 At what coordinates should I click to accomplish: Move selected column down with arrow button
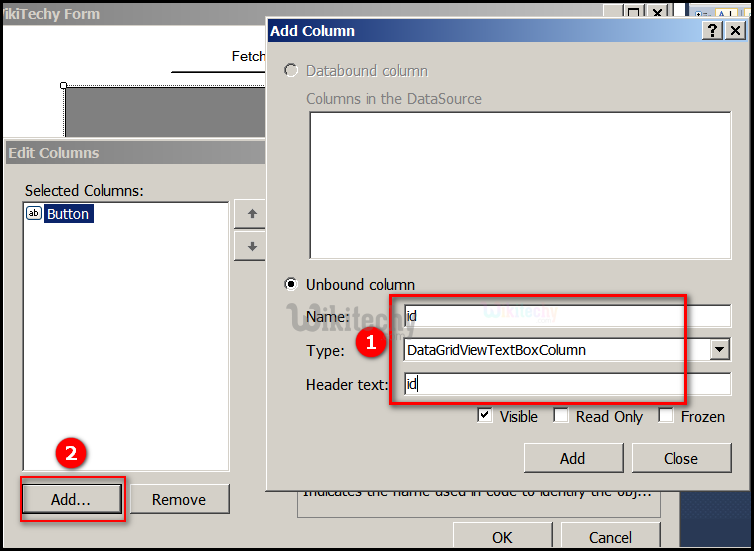(x=252, y=246)
